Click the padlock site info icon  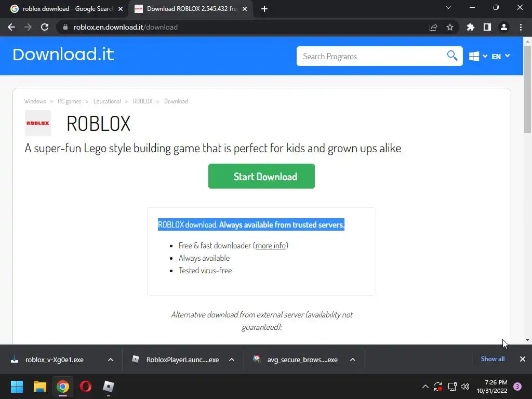point(65,27)
